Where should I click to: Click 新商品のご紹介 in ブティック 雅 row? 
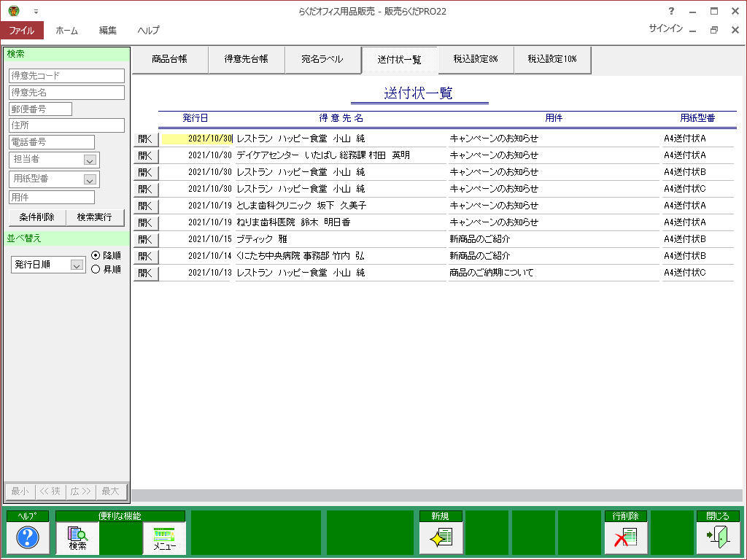point(480,239)
